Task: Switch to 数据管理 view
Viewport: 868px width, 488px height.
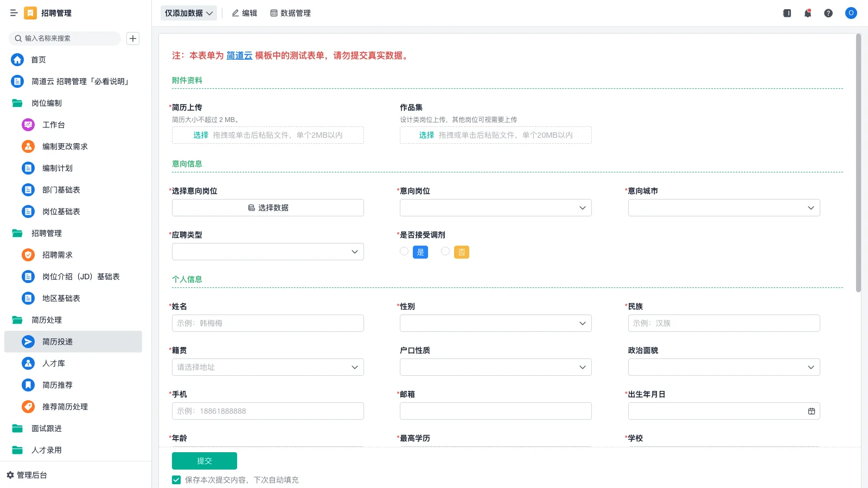Action: (x=290, y=13)
